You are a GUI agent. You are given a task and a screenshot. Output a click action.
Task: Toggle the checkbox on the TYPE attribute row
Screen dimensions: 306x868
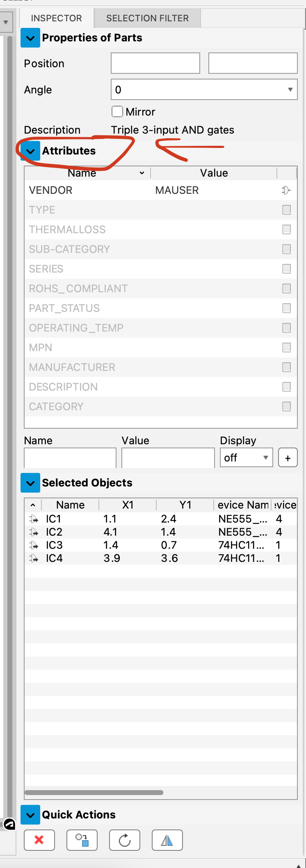coord(286,209)
